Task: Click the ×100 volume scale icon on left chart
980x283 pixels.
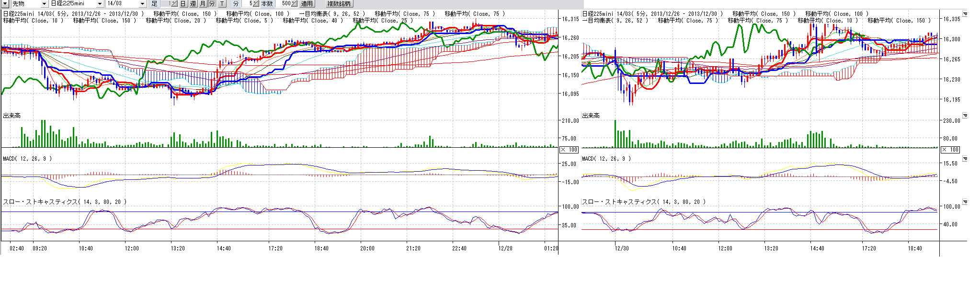Action: click(569, 150)
